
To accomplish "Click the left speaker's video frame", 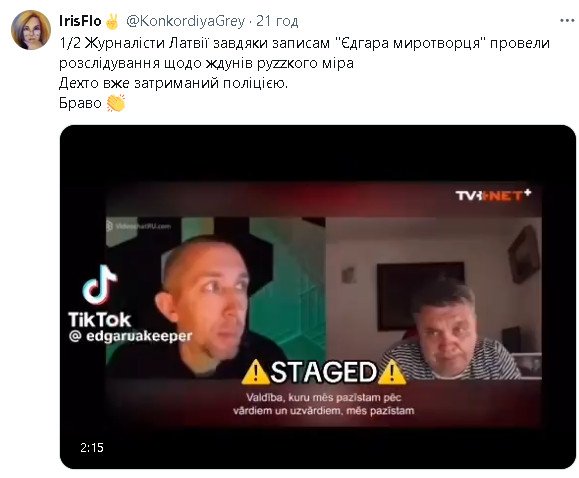I will click(x=216, y=298).
